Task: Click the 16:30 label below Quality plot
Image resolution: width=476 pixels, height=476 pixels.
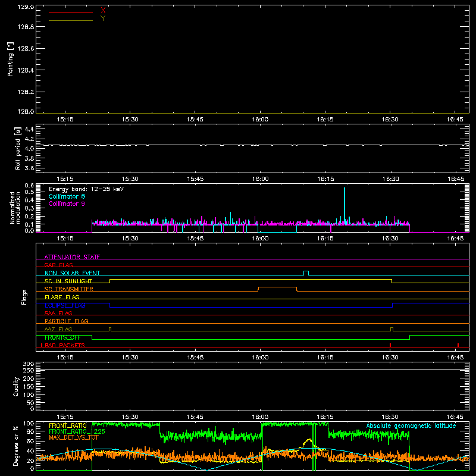Action: tap(390, 417)
